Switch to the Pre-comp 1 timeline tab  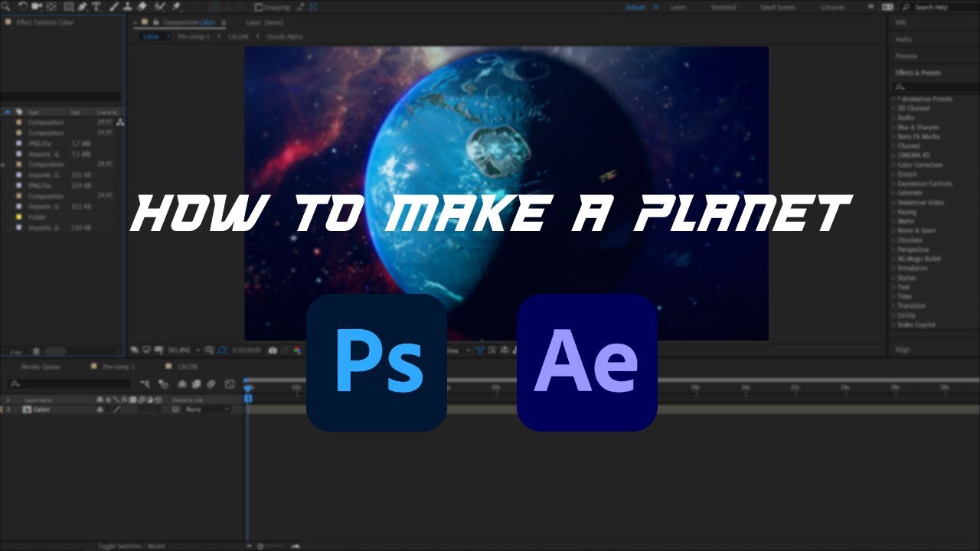pos(117,367)
